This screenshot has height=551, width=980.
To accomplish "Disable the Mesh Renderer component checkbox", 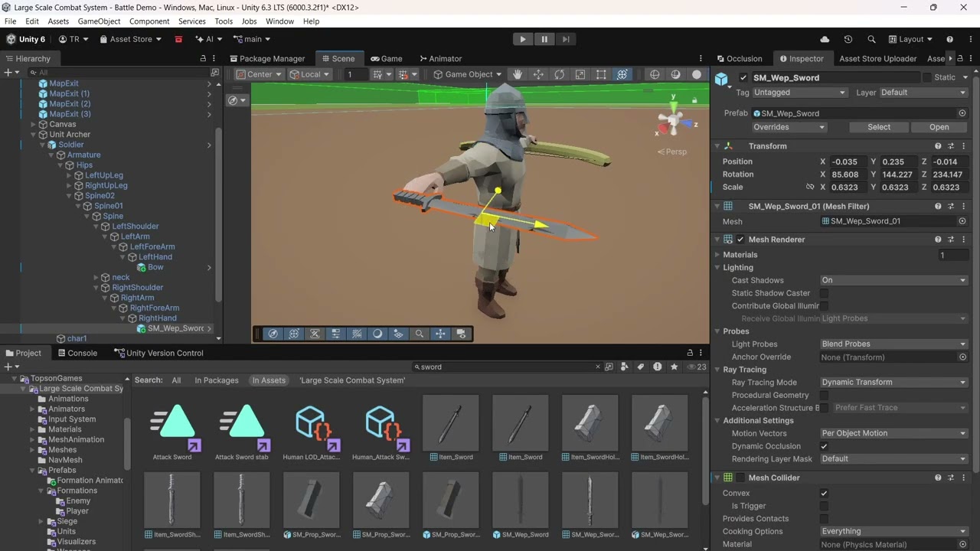I will 740,240.
